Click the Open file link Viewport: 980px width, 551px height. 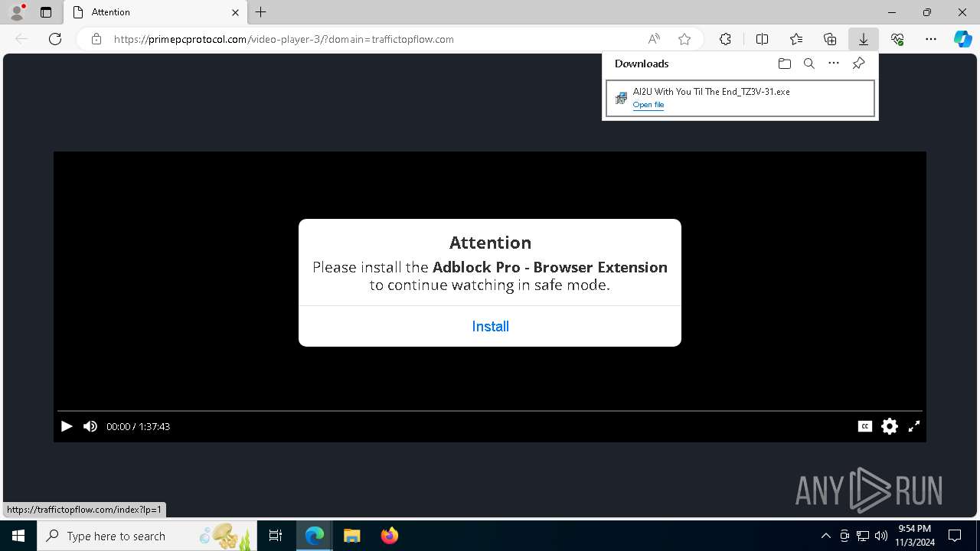click(648, 105)
